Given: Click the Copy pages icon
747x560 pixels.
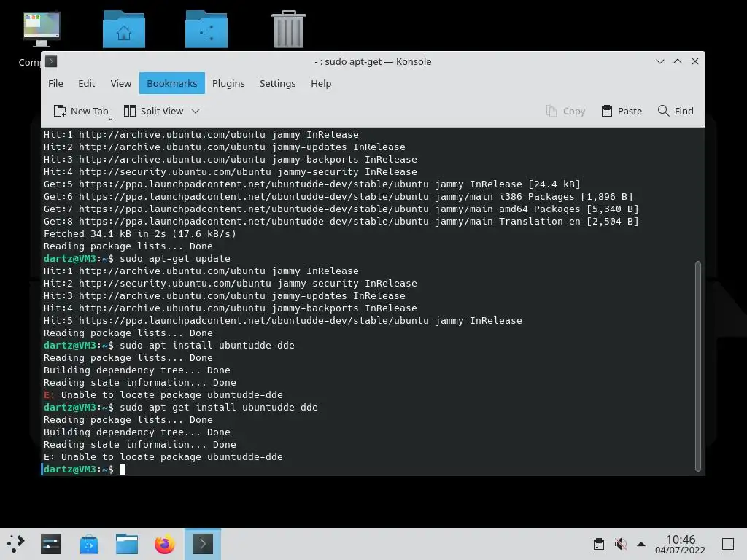Looking at the screenshot, I should click(551, 111).
